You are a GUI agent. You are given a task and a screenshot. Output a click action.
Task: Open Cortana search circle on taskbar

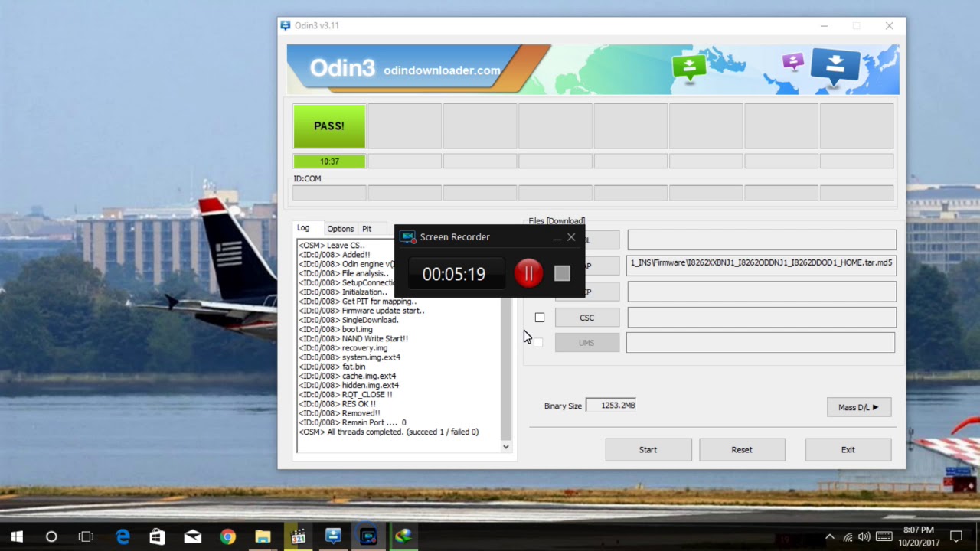click(51, 536)
